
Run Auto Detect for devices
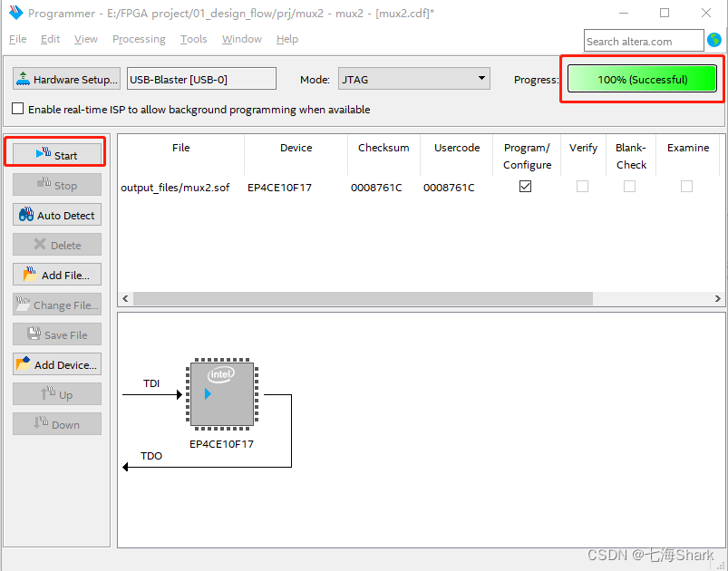coord(56,215)
